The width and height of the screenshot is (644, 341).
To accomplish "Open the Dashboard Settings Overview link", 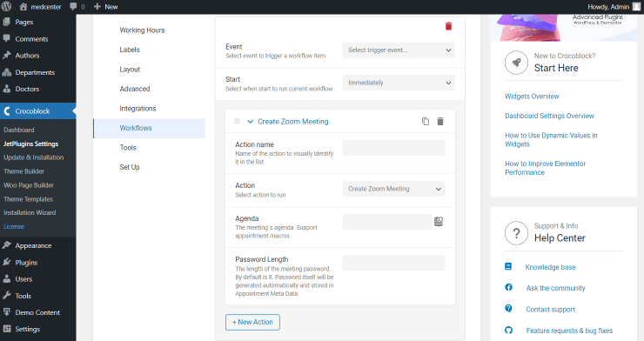I will (x=549, y=116).
